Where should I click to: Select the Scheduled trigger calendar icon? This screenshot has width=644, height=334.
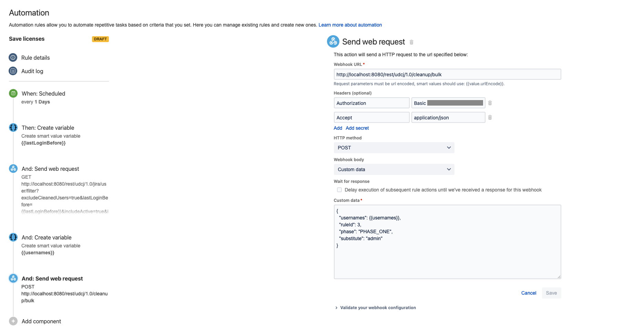pos(13,94)
